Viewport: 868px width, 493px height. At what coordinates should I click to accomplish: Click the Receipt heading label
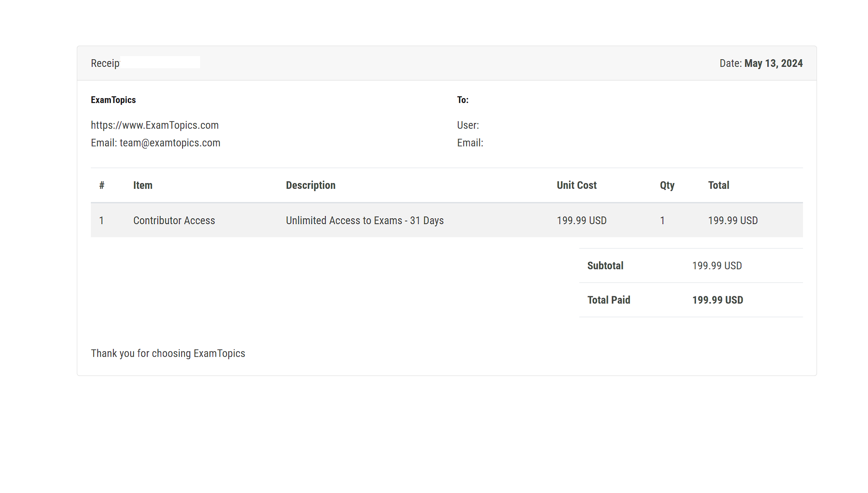[x=105, y=63]
